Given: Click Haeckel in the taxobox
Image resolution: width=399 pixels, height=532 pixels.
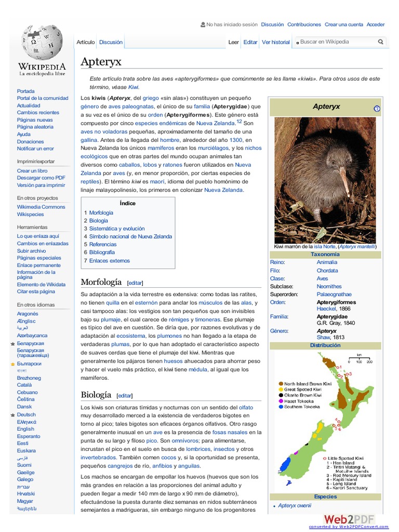Looking at the screenshot, I should (x=326, y=309).
